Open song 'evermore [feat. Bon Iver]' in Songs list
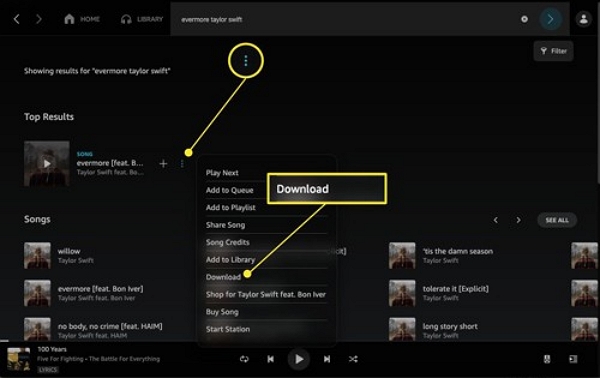 coord(100,289)
